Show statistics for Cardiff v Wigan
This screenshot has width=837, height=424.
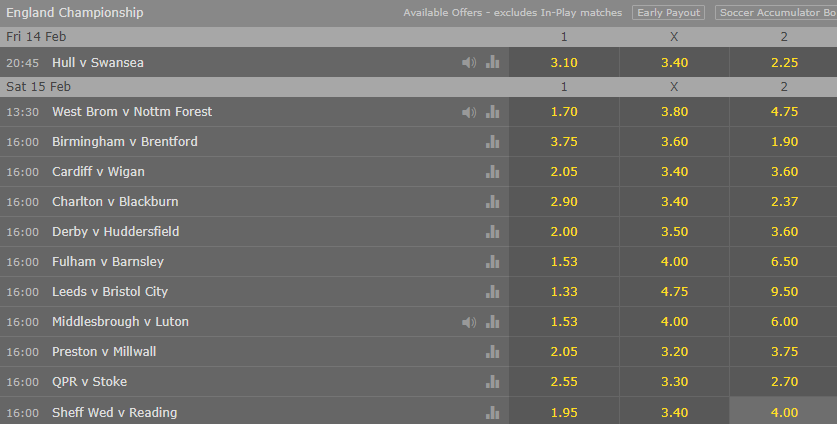[x=493, y=171]
